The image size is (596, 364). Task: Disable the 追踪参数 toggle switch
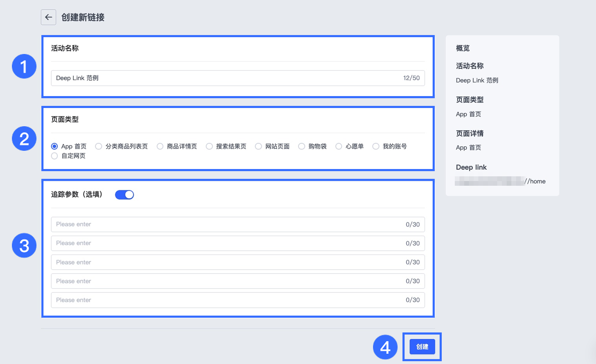[124, 195]
